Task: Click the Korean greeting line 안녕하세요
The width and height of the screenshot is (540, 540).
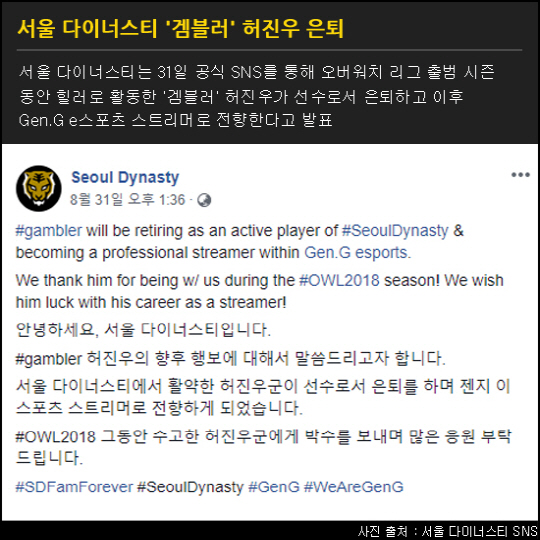Action: [x=143, y=330]
